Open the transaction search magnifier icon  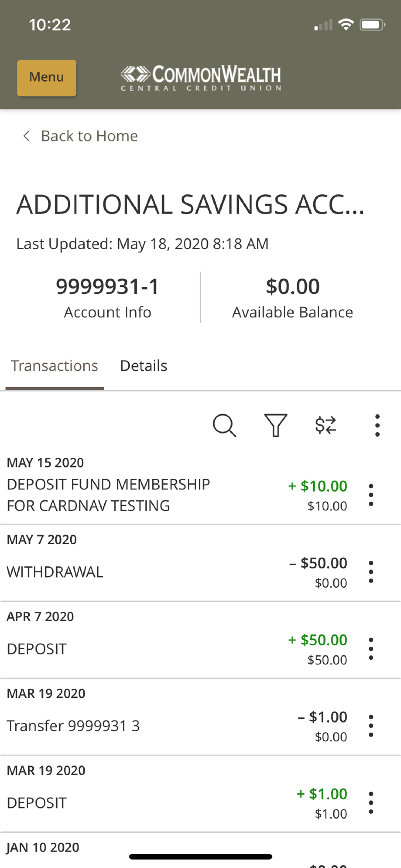pyautogui.click(x=224, y=425)
